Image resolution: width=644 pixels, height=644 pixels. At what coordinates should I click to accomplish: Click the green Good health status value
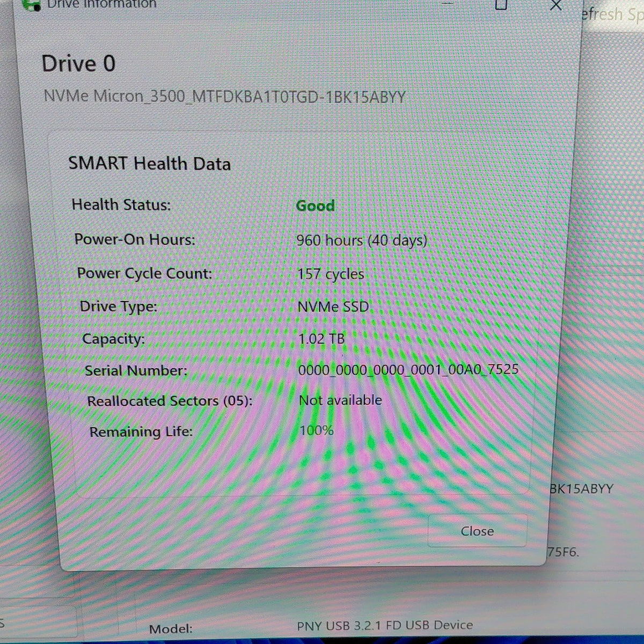(316, 206)
